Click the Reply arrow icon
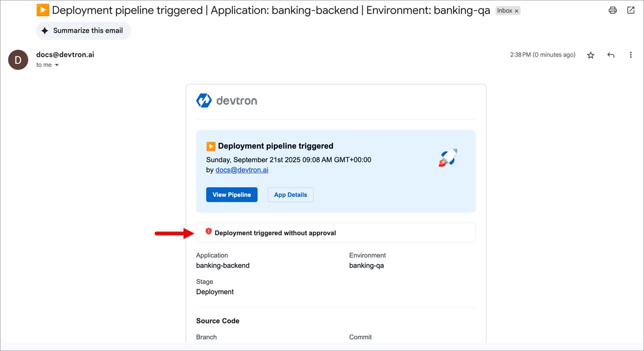This screenshot has width=644, height=351. [x=611, y=55]
